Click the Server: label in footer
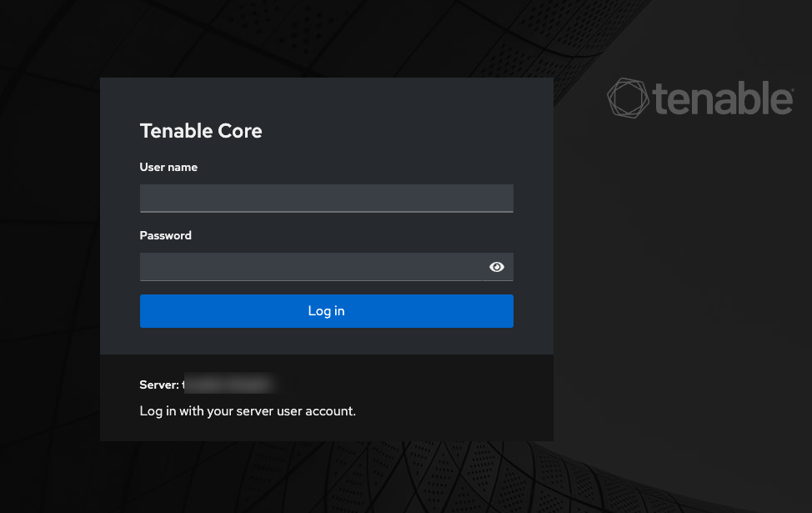 pos(158,385)
